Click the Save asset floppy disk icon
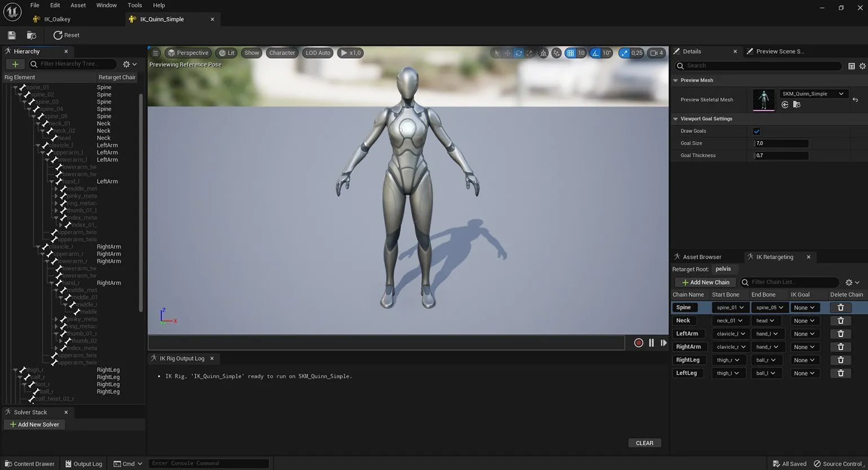 pos(11,35)
